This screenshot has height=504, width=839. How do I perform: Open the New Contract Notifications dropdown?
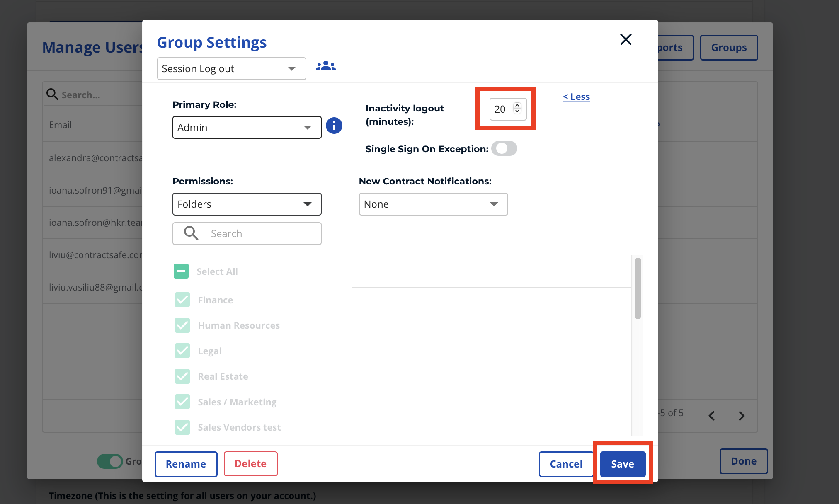433,204
